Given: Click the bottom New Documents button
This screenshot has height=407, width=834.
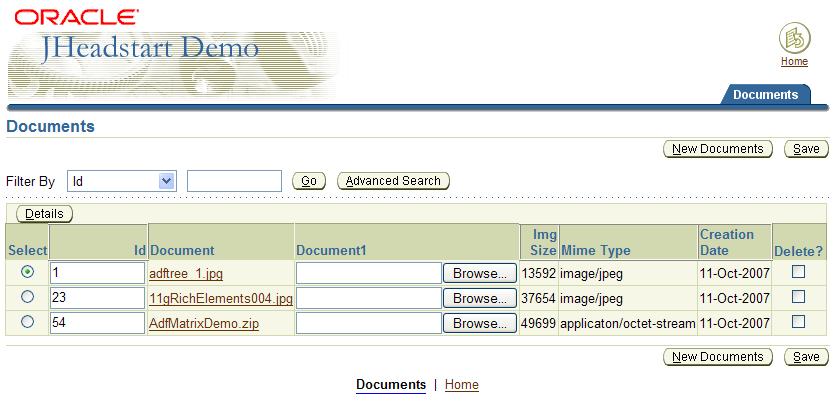Looking at the screenshot, I should 718,357.
